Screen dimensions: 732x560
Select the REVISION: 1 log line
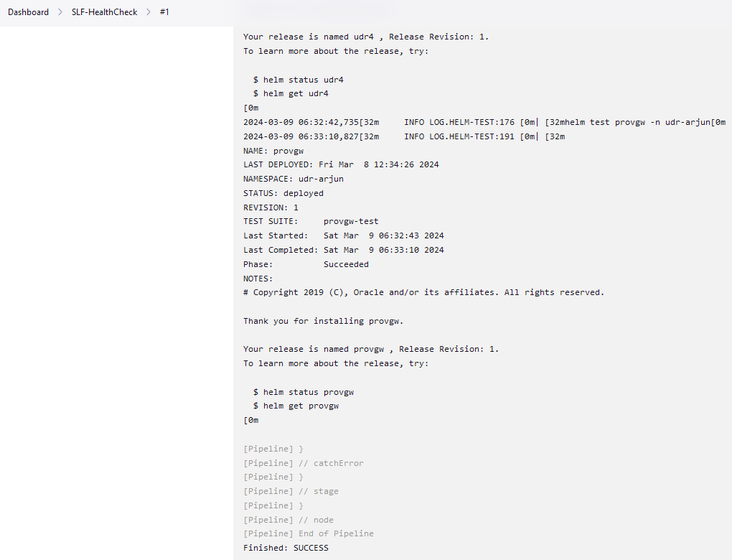click(x=269, y=207)
